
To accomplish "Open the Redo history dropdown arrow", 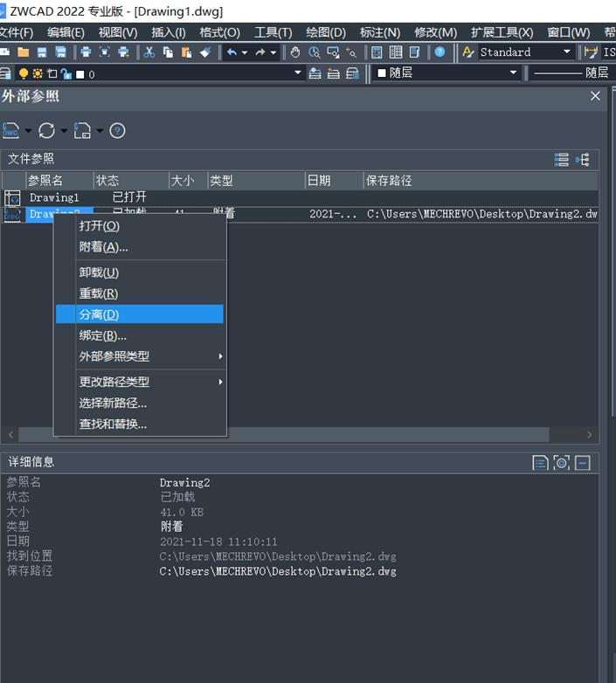I will click(273, 52).
